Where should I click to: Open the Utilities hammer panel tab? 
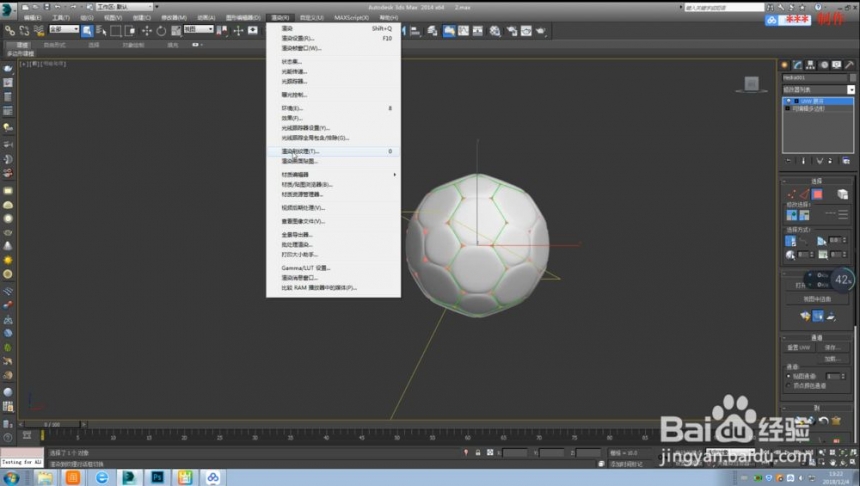849,65
